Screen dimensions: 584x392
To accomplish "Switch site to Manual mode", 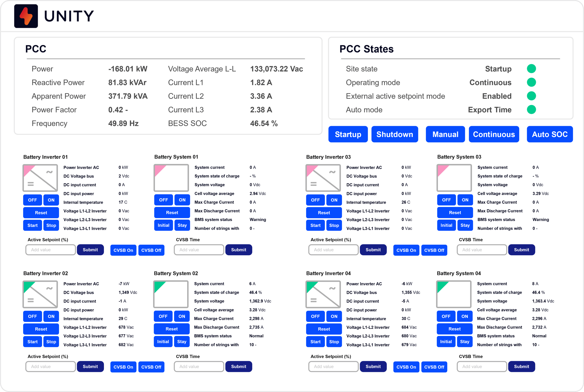I will pyautogui.click(x=445, y=134).
